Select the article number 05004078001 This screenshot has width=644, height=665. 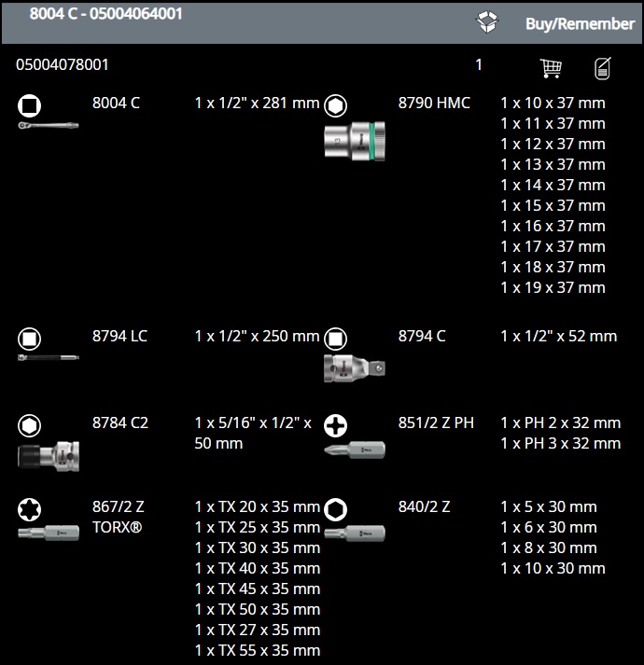62,65
